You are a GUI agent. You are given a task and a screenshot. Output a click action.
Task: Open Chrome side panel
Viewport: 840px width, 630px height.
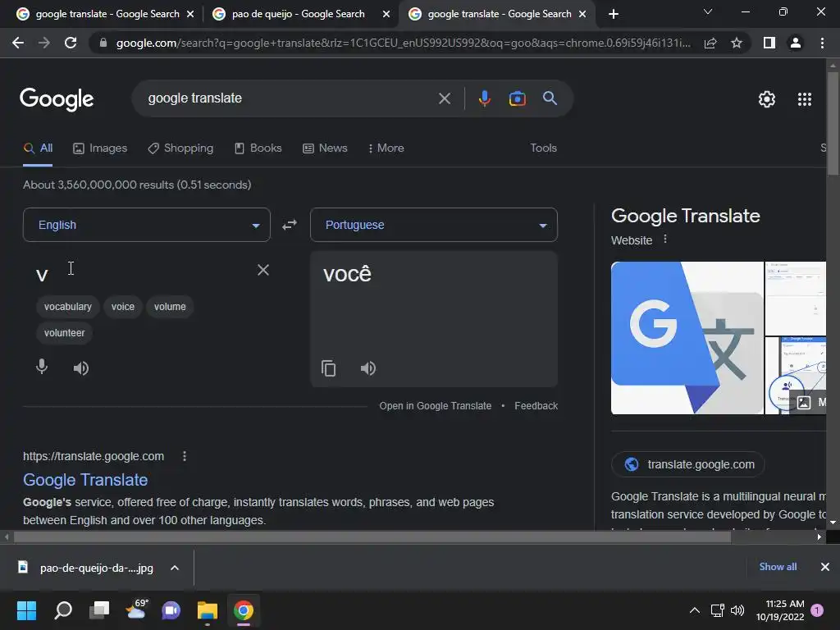coord(769,43)
